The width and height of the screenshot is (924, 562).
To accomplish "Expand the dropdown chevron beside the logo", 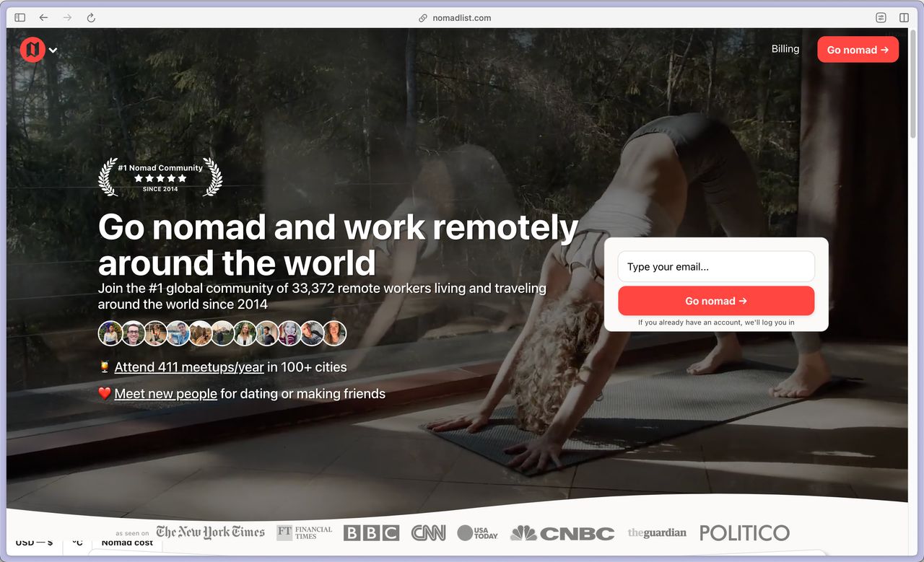I will click(x=53, y=51).
